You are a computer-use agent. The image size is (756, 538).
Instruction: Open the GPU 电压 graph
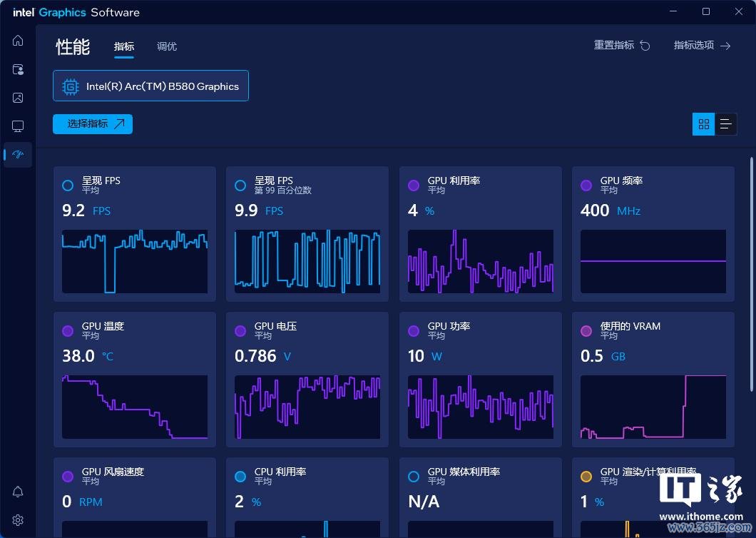(307, 407)
